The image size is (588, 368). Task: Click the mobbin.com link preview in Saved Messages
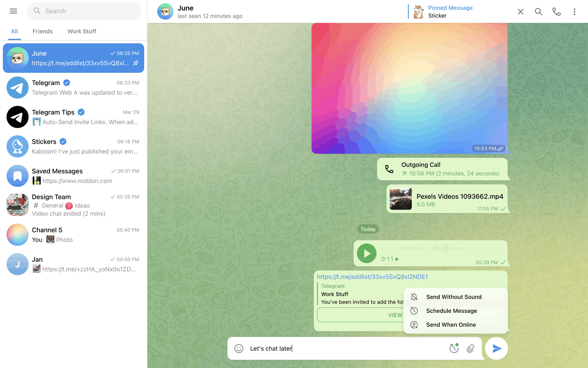pos(77,181)
